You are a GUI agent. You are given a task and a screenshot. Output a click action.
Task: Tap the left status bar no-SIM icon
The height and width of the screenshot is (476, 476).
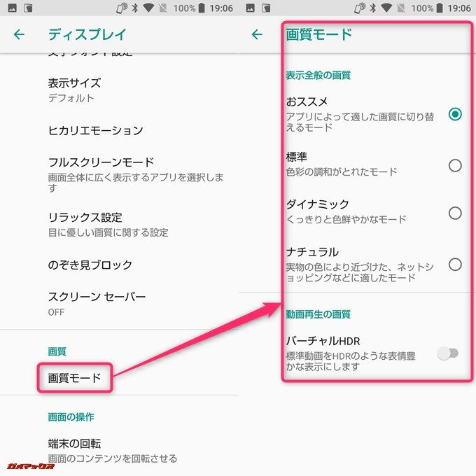coord(163,8)
